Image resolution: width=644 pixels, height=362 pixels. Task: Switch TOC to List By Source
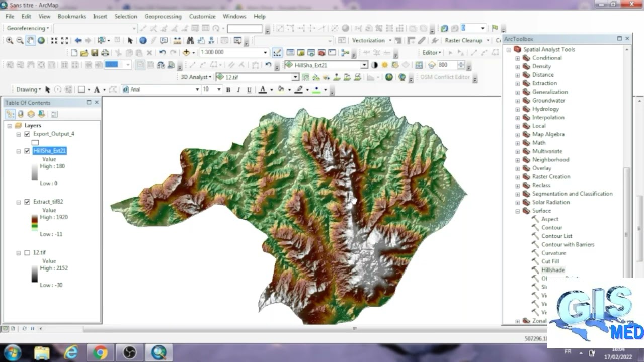[21, 114]
